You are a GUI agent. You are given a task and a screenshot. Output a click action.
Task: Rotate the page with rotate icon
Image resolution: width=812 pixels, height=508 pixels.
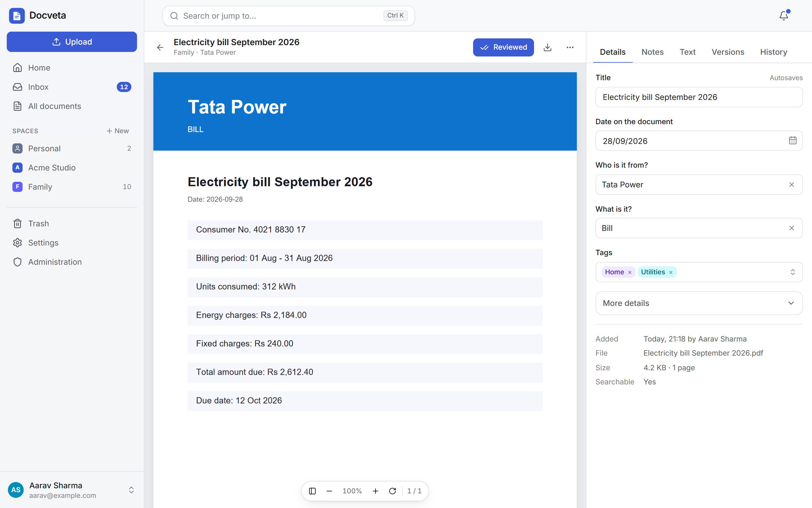pos(392,491)
